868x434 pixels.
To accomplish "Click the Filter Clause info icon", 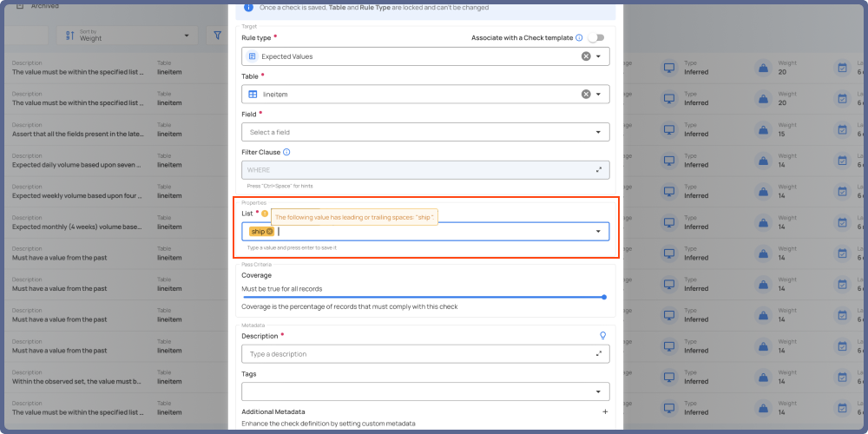I will tap(286, 152).
